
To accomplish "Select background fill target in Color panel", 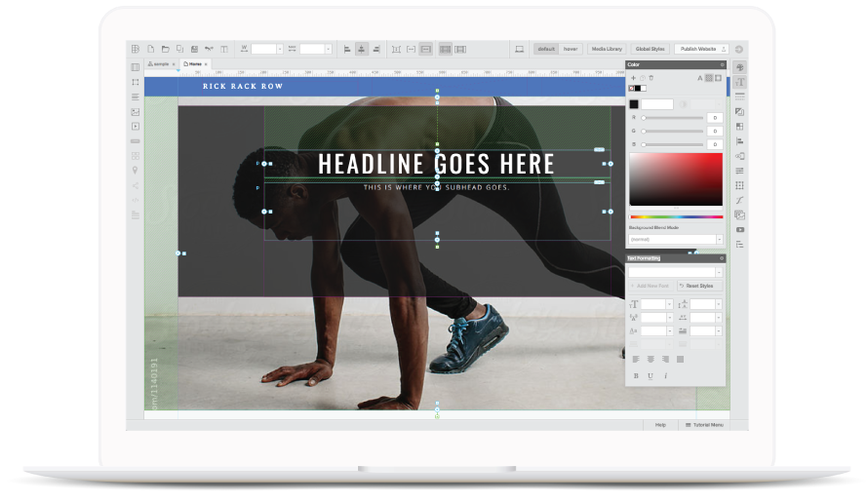I will coord(709,78).
